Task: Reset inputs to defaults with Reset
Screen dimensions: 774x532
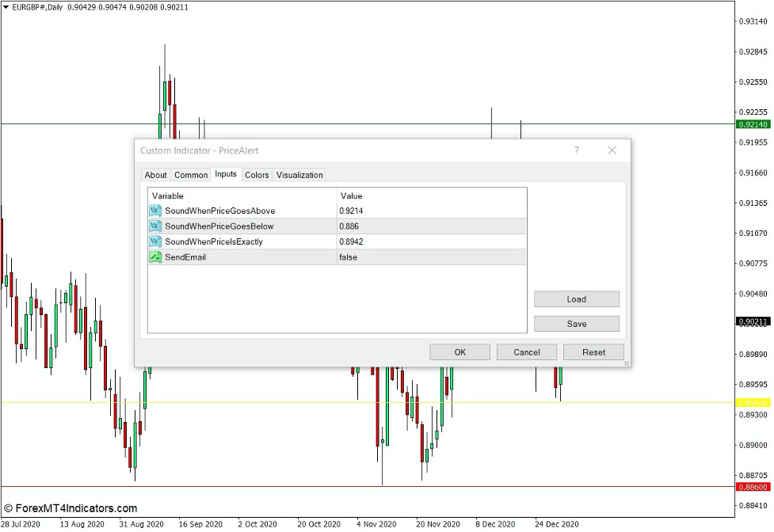Action: 593,351
